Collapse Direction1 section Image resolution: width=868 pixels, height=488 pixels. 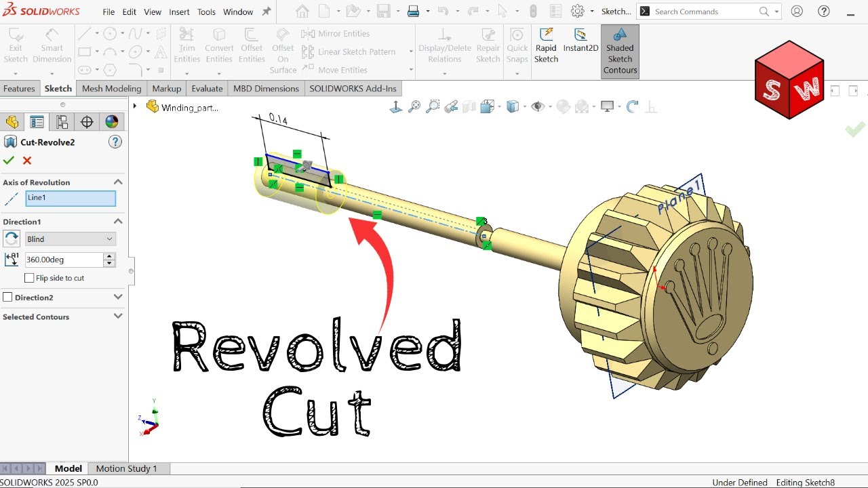click(x=118, y=221)
